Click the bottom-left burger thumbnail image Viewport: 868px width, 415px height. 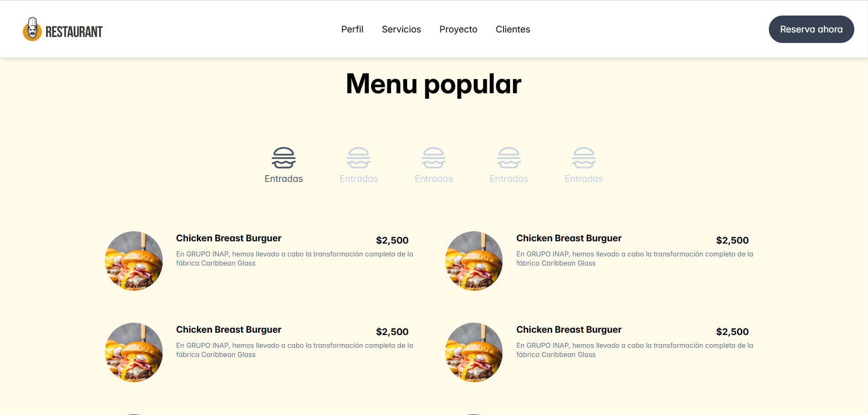134,352
